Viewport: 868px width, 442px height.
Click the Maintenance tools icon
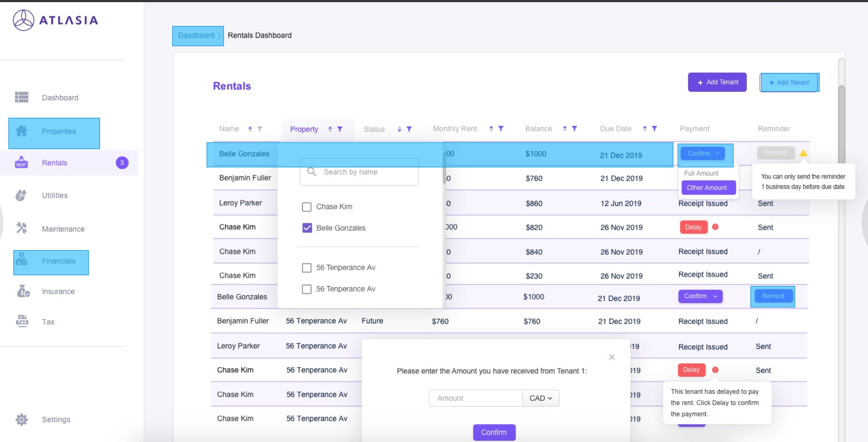(21, 228)
